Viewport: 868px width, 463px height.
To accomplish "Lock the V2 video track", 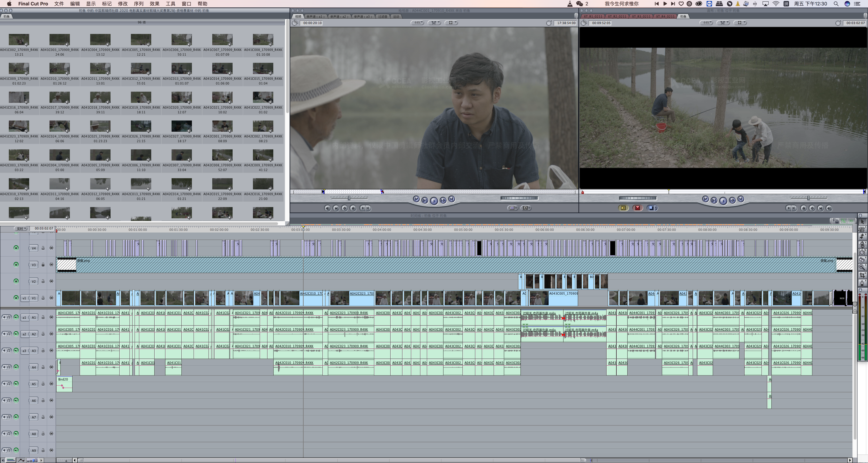I will tap(43, 281).
